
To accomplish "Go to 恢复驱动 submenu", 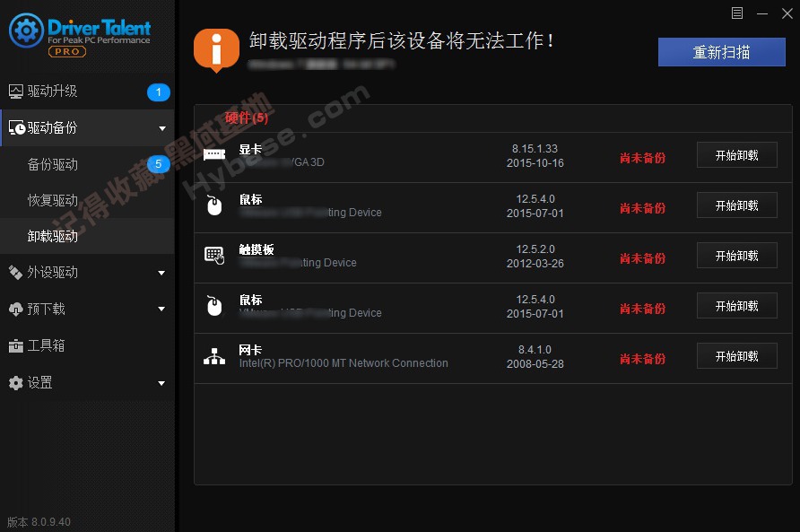I will 87,200.
